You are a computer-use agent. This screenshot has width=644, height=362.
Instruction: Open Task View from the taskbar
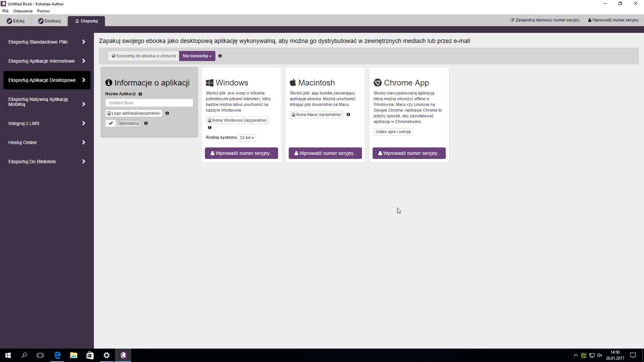[40, 355]
